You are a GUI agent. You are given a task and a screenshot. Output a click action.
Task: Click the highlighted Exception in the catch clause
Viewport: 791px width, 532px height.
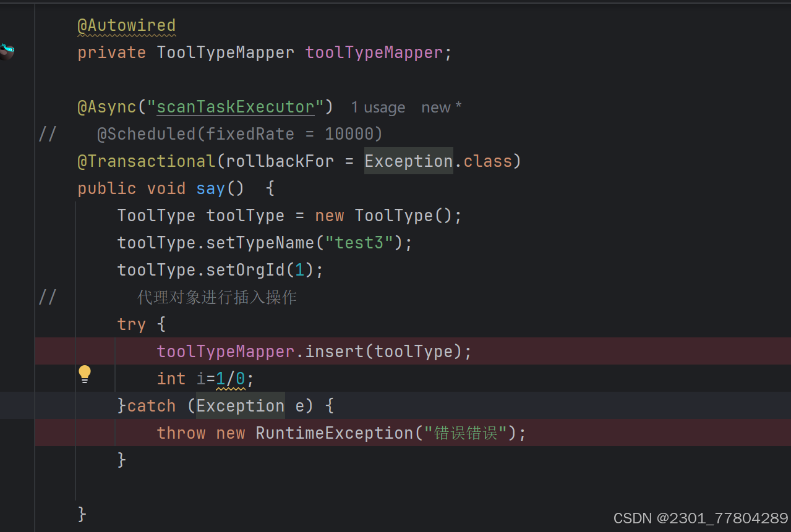click(240, 405)
